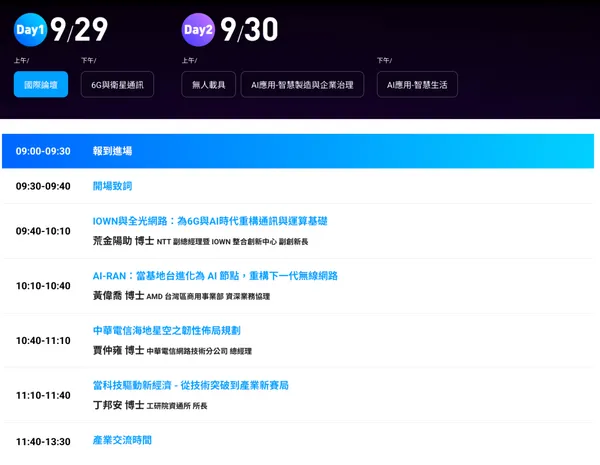Switch to AI應用-智慧生活 tab
Image resolution: width=600 pixels, height=465 pixels.
coord(417,84)
